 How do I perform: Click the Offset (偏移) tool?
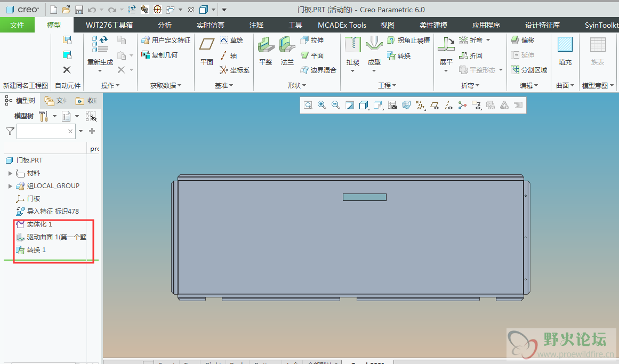pos(522,40)
